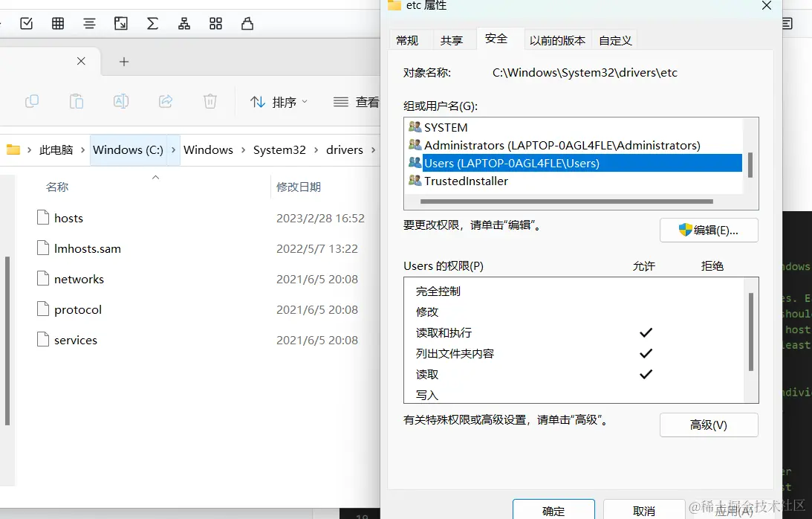Click the Share icon in Explorer toolbar
Screen dimensions: 812x519
click(x=166, y=101)
